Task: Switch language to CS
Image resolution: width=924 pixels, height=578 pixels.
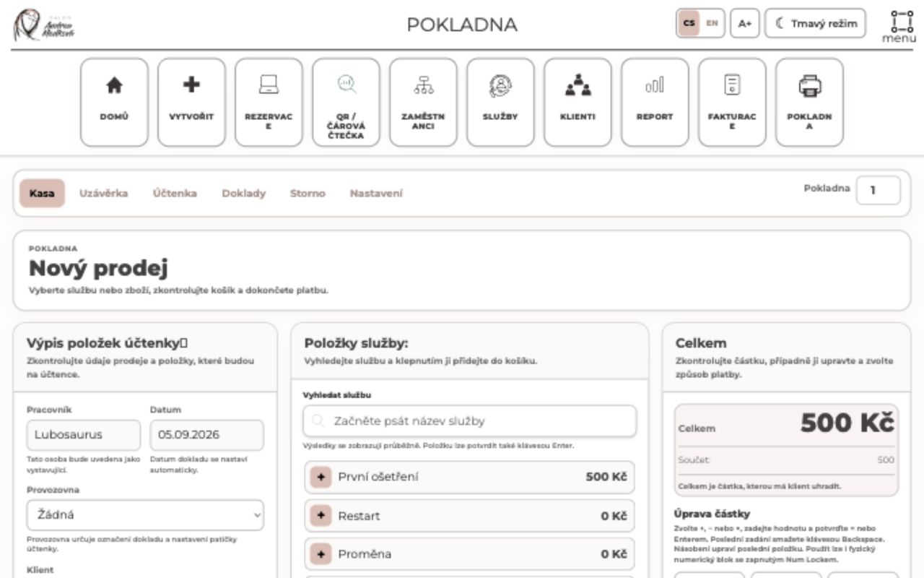Action: pos(689,23)
